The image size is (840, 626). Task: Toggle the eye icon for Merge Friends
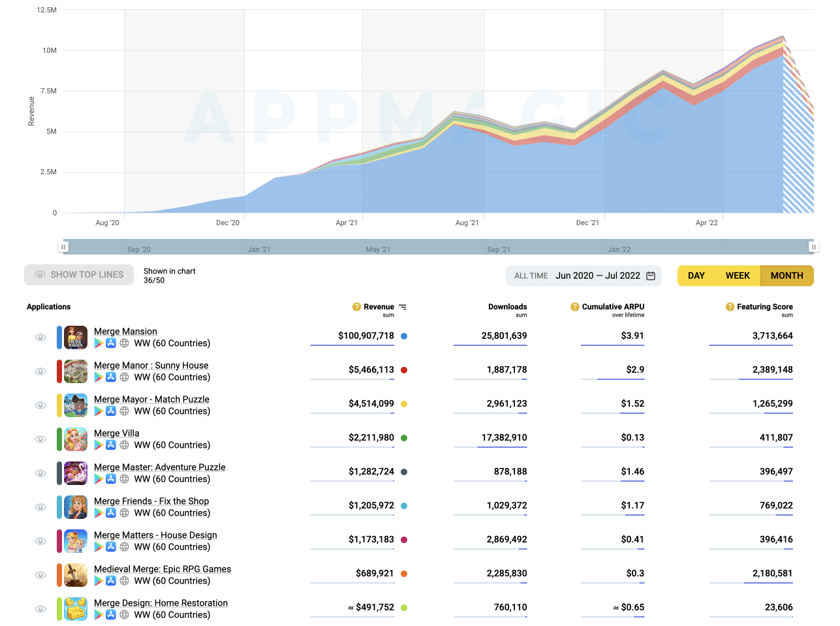tap(40, 507)
